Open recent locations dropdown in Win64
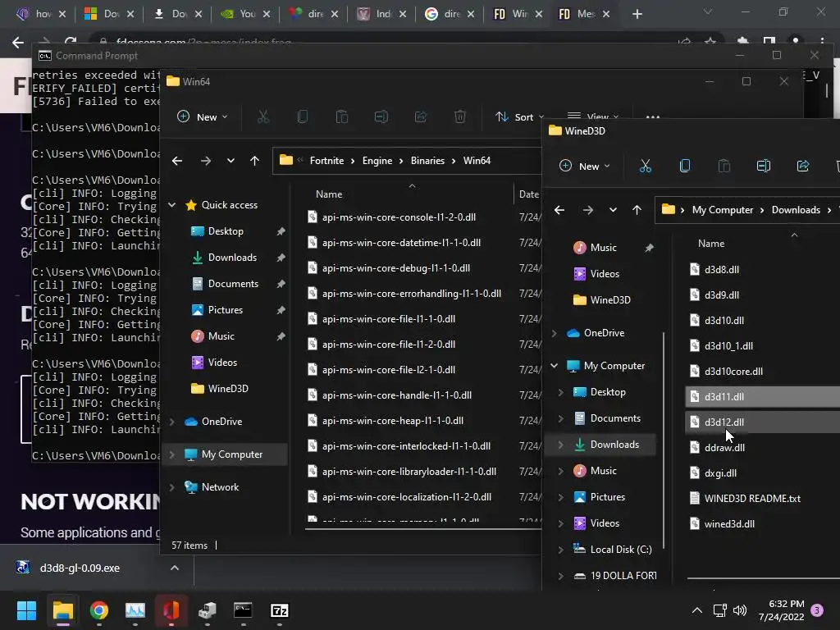Image resolution: width=840 pixels, height=630 pixels. pos(231,161)
